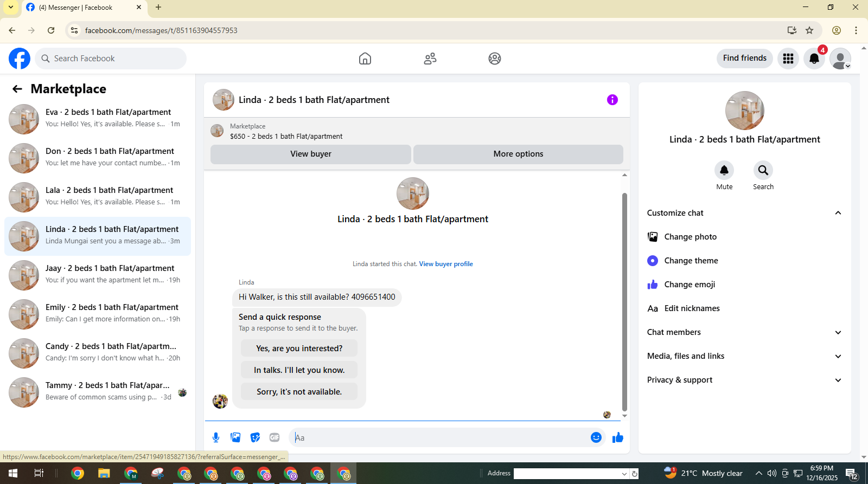Click the Change photo icon
Image resolution: width=868 pixels, height=484 pixels.
click(x=653, y=237)
